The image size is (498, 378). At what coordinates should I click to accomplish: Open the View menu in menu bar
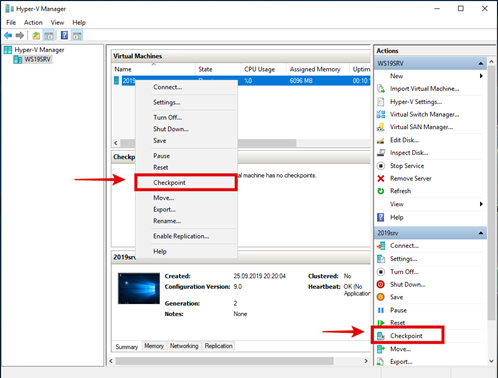pyautogui.click(x=57, y=22)
